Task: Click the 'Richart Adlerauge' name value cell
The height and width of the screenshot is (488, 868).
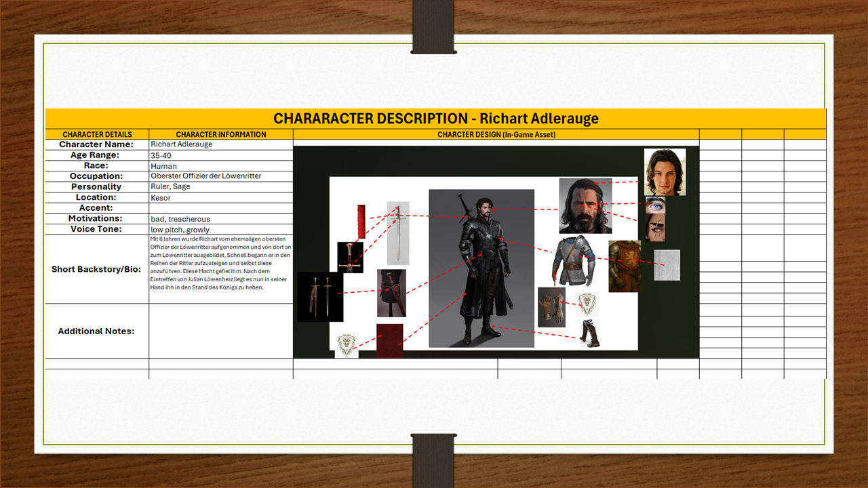Action: [221, 144]
